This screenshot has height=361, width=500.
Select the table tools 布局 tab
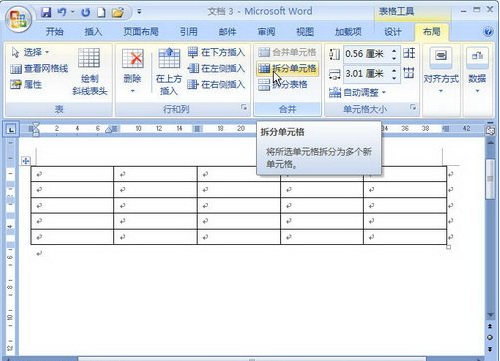(431, 32)
